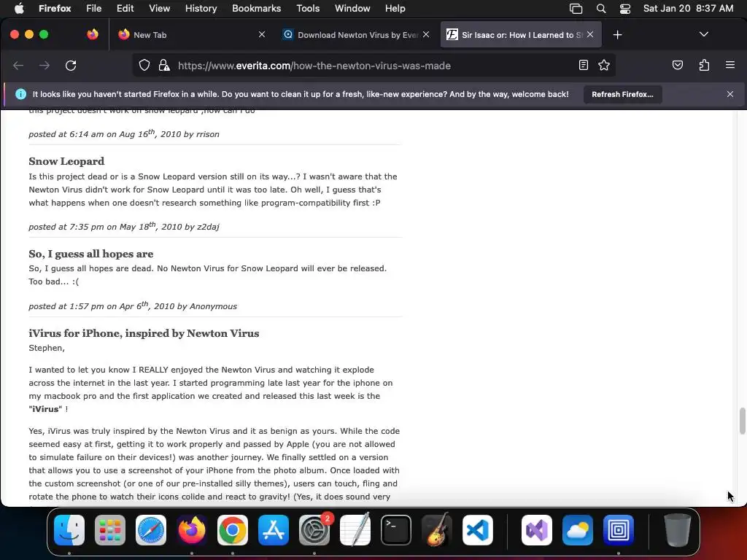Close the Sir Isaac tab
Viewport: 747px width, 560px height.
click(x=590, y=34)
